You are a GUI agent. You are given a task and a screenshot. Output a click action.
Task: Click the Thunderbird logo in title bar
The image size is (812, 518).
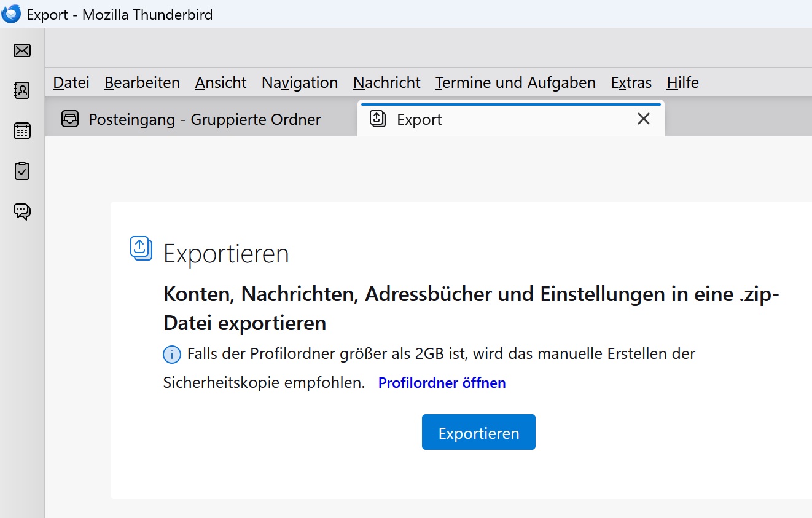pyautogui.click(x=11, y=14)
